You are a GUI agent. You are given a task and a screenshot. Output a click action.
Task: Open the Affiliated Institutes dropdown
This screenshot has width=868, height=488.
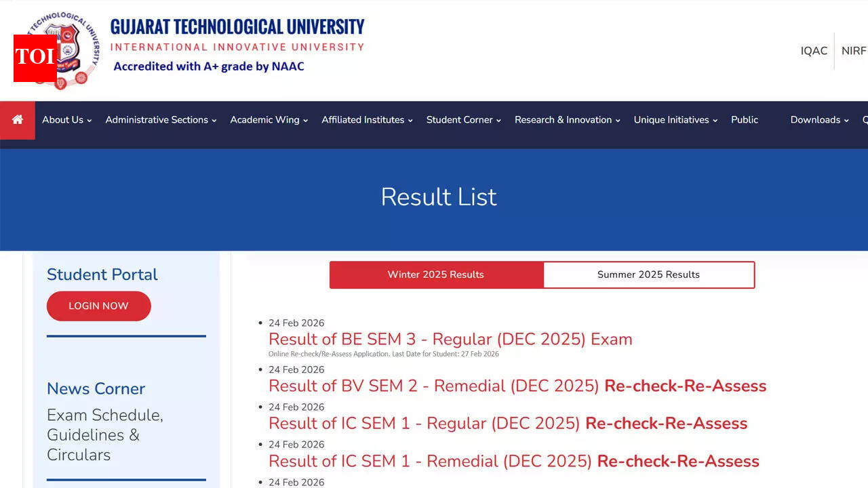coord(367,120)
